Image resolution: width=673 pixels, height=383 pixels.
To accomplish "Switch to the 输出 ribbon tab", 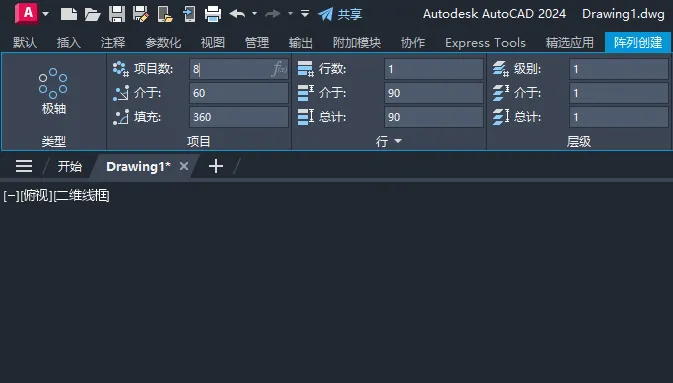I will (300, 43).
